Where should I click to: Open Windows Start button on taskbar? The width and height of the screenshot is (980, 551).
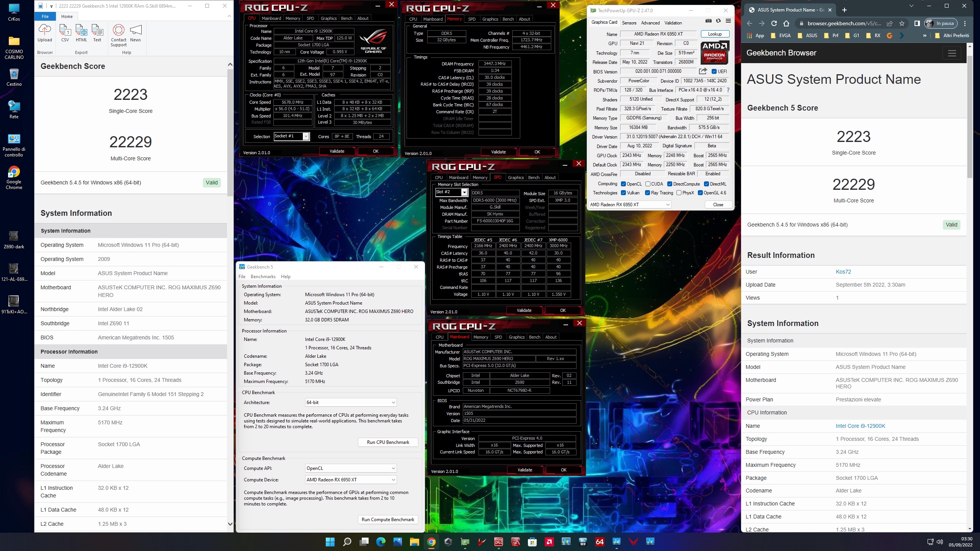[x=330, y=541]
